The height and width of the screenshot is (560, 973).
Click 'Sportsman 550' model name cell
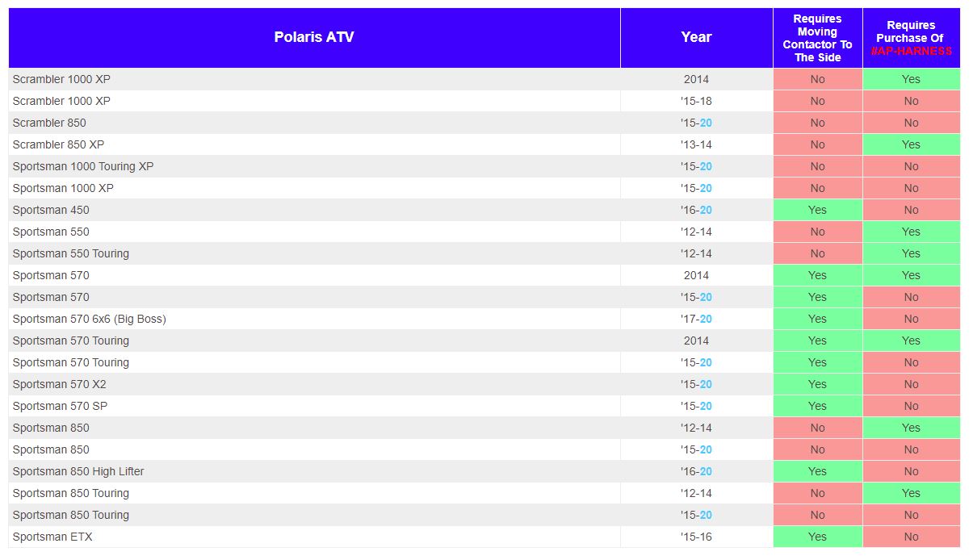coord(314,232)
